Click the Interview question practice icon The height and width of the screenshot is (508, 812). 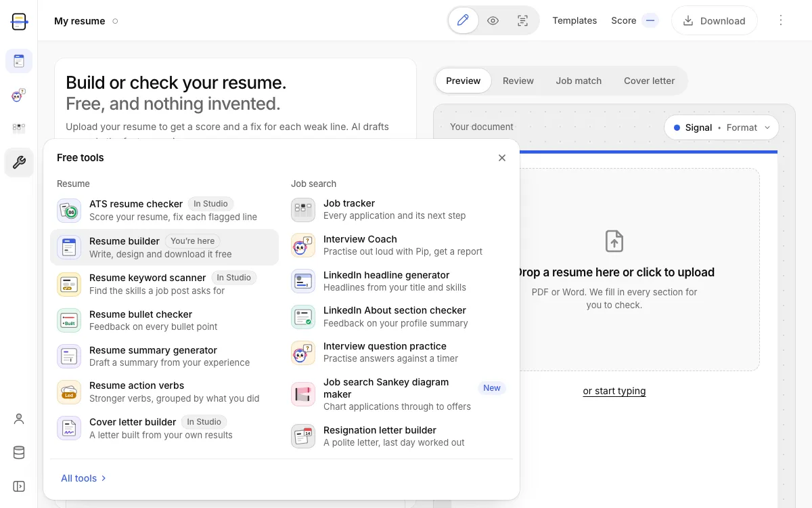tap(303, 352)
